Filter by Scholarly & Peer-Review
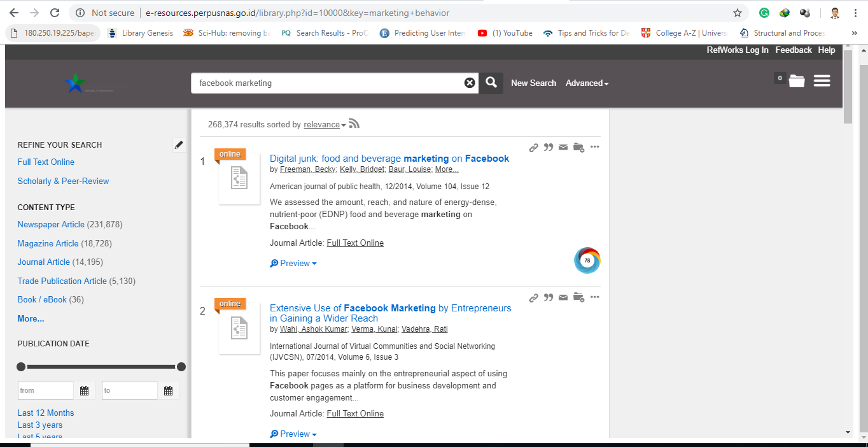This screenshot has width=868, height=447. [63, 181]
